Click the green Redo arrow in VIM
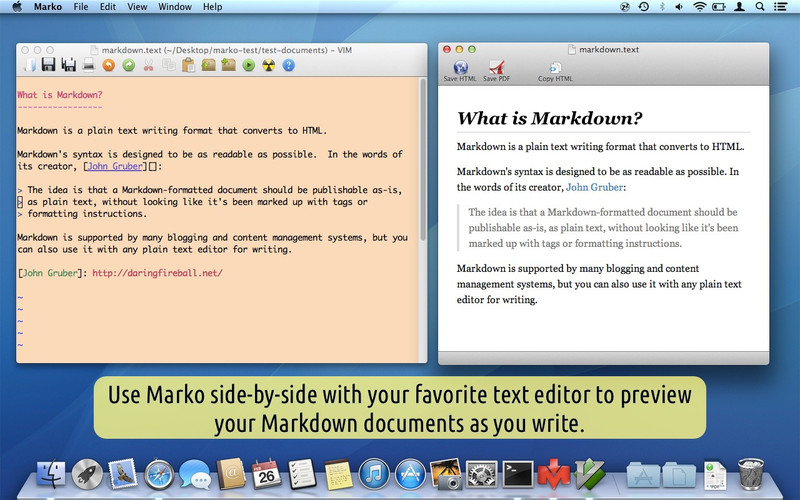The image size is (800, 500). (129, 65)
